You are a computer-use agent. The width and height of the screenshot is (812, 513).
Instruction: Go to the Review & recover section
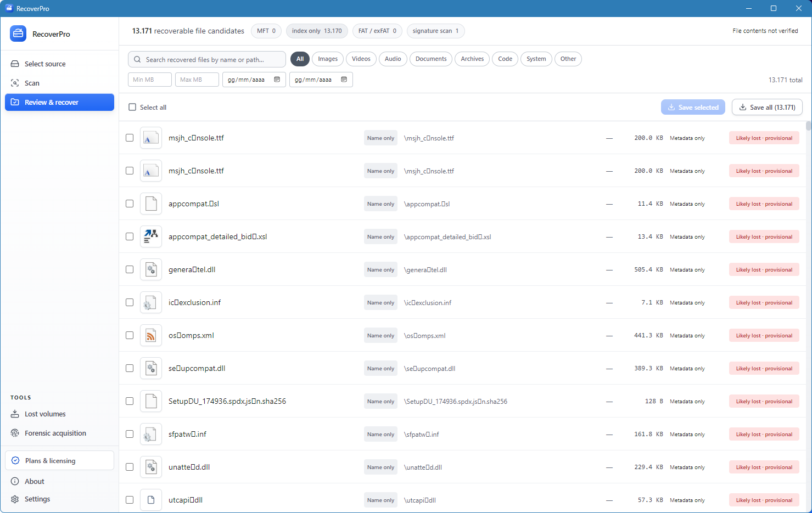(59, 102)
